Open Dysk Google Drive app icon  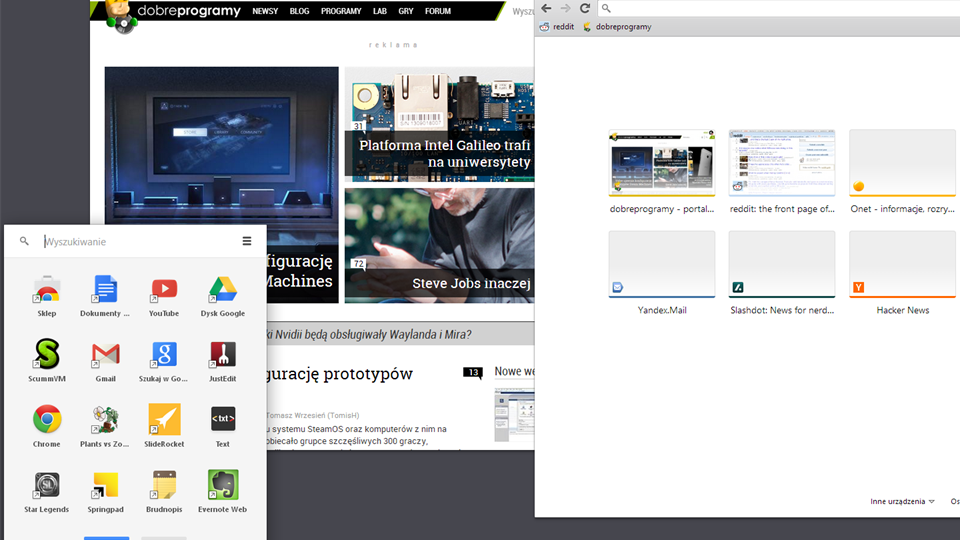point(222,290)
